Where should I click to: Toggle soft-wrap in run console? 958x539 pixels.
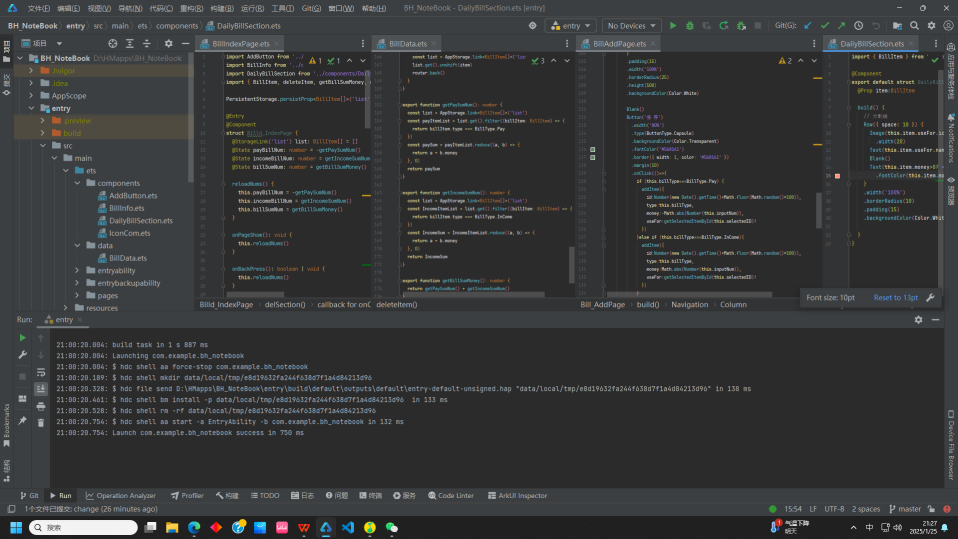click(x=41, y=371)
